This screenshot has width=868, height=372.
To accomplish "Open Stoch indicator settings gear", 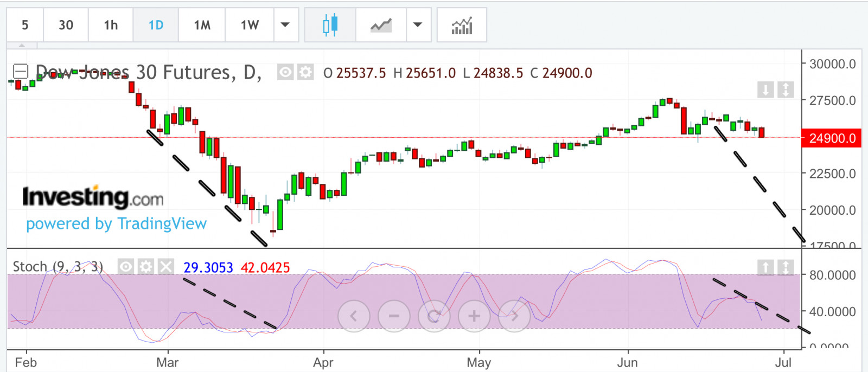I will pyautogui.click(x=146, y=266).
